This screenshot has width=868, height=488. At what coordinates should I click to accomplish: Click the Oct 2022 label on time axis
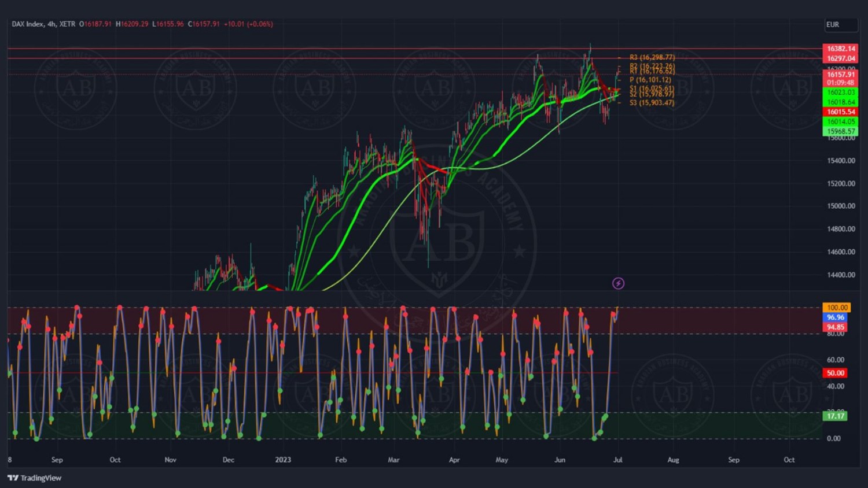[115, 460]
